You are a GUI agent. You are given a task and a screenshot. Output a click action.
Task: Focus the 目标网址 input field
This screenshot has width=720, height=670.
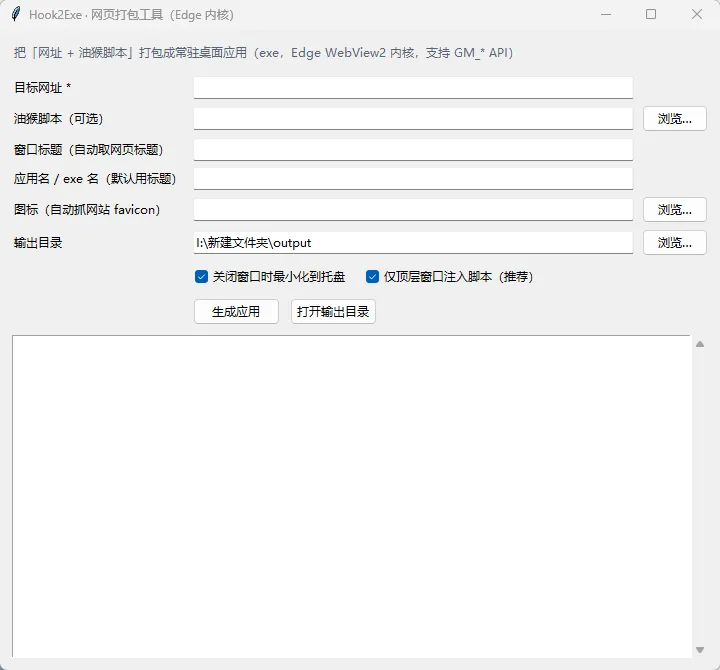413,88
